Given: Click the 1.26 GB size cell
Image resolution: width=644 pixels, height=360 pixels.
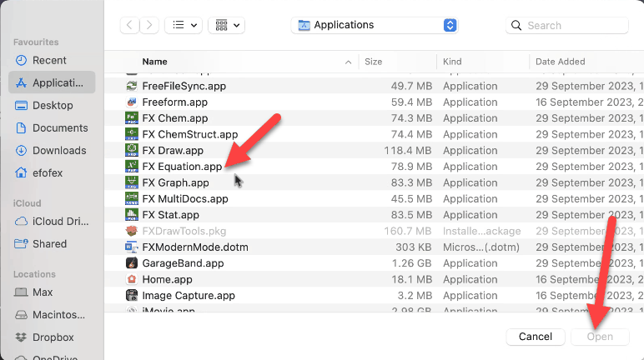Looking at the screenshot, I should pyautogui.click(x=411, y=263).
